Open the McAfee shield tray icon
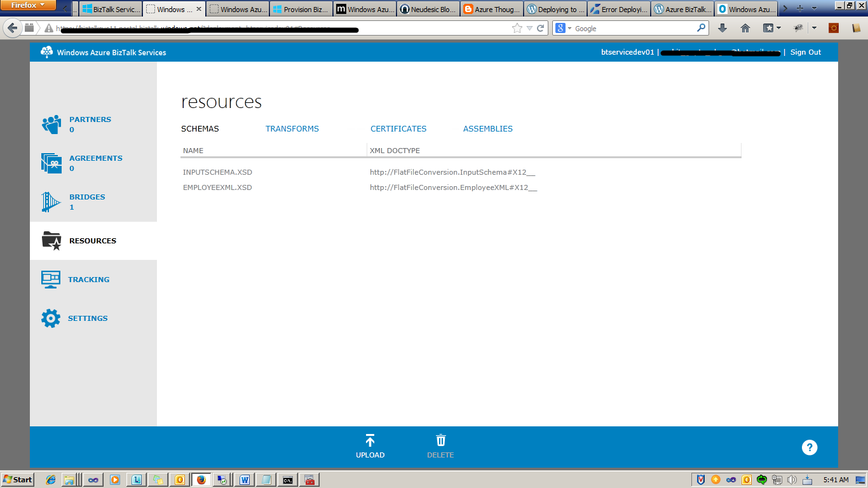868x488 pixels. (x=701, y=480)
